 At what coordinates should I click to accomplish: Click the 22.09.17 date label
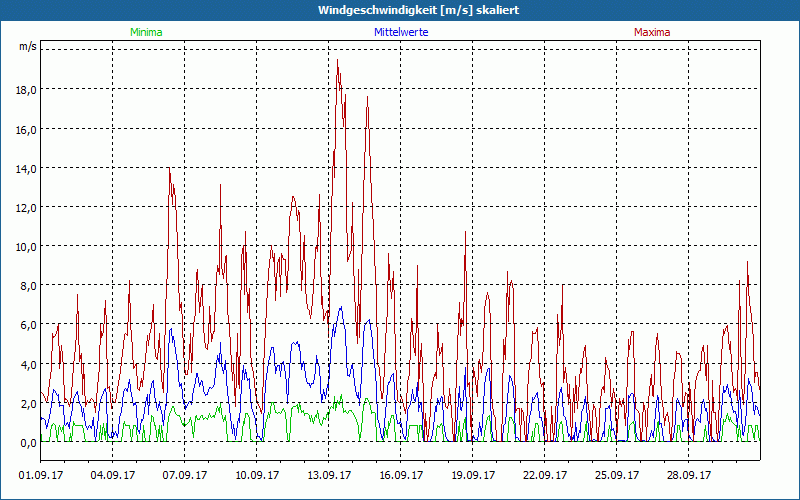click(544, 476)
